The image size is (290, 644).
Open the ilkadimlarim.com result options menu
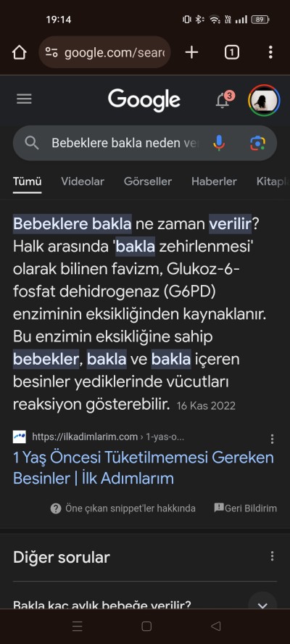pos(272,439)
